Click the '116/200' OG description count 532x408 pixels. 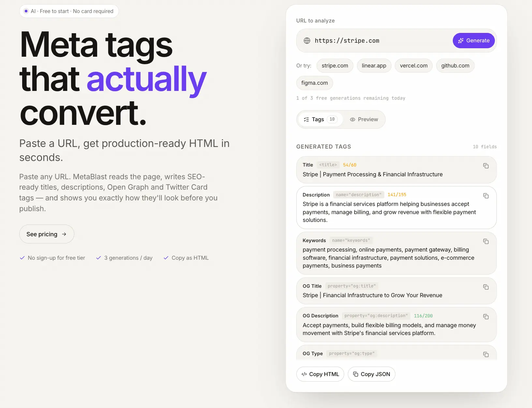[423, 316]
